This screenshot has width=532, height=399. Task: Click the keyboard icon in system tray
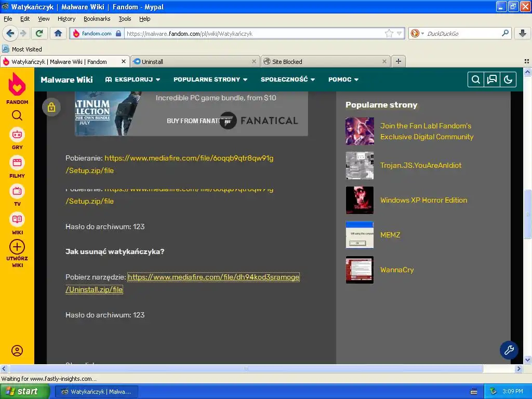[x=474, y=392]
